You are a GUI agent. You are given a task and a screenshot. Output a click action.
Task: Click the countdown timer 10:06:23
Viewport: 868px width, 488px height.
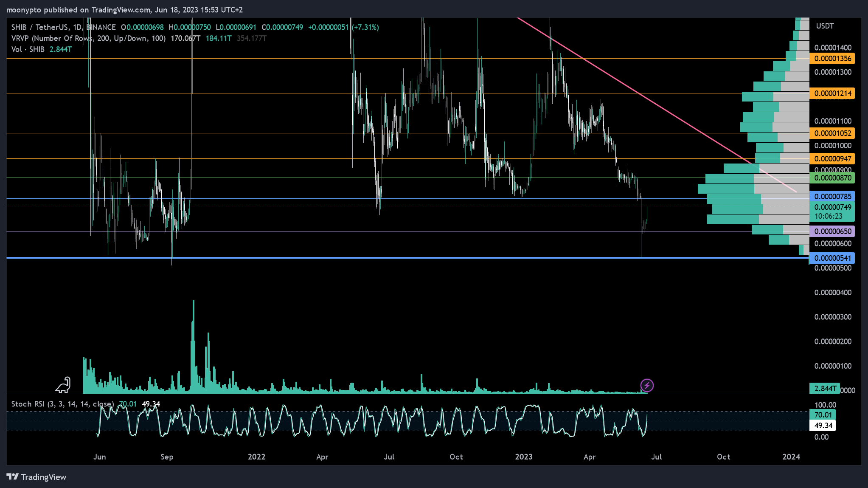[x=829, y=217]
